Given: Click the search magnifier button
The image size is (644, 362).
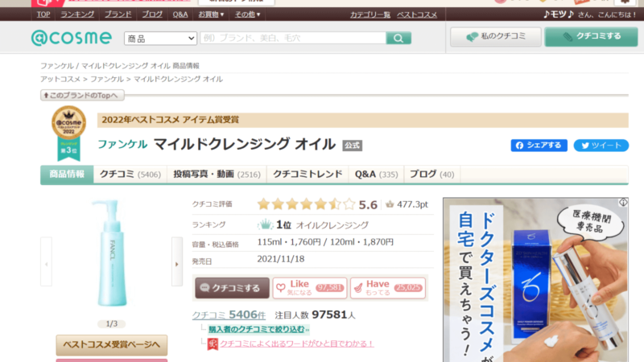Looking at the screenshot, I should [x=398, y=38].
